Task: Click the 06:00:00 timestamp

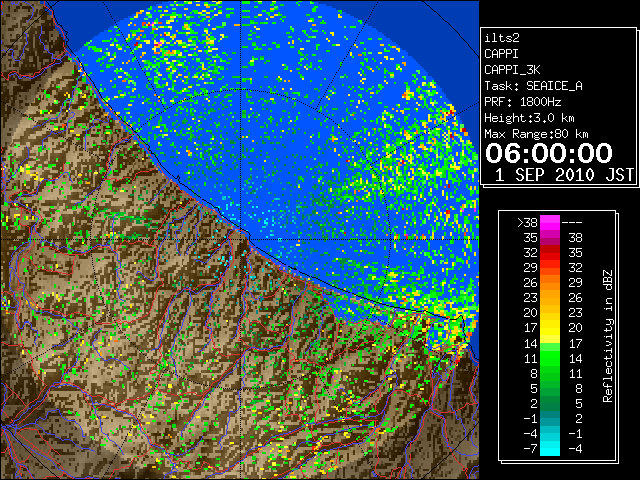Action: click(549, 153)
